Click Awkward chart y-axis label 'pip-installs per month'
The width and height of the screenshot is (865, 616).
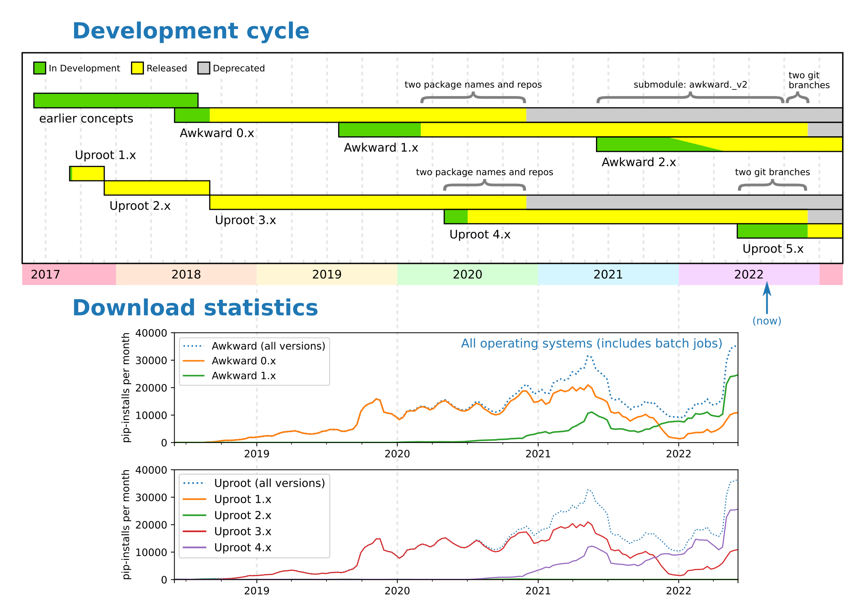pyautogui.click(x=126, y=388)
